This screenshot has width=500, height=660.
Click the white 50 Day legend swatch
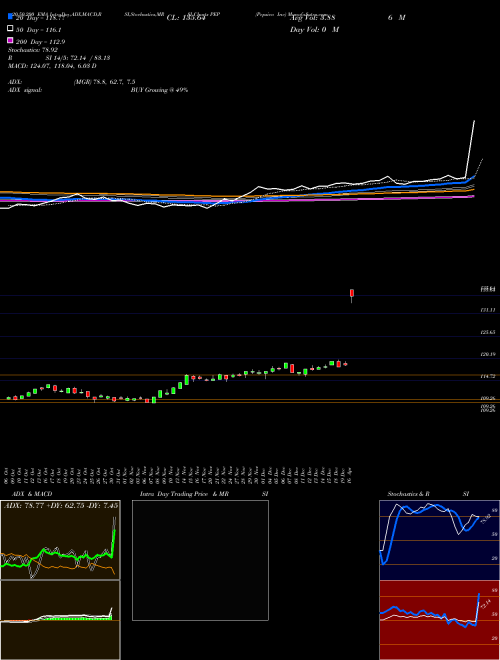coord(10,29)
